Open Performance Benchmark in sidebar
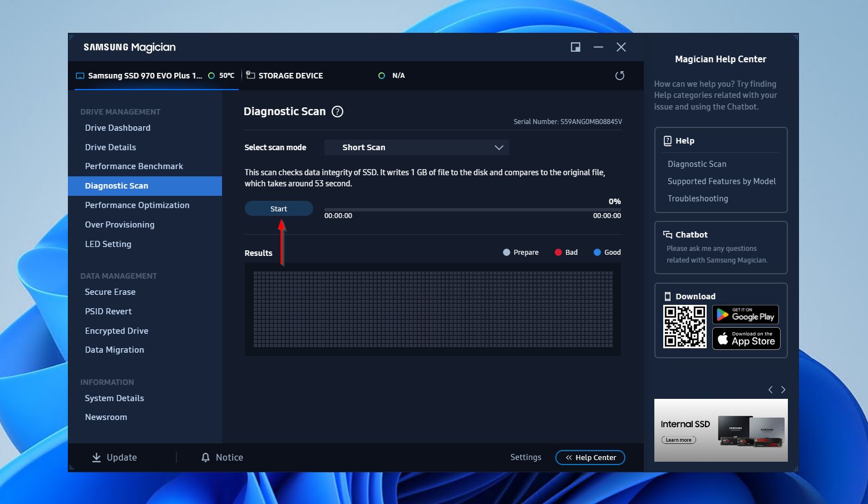Screen dimensions: 868x504 point(134,166)
